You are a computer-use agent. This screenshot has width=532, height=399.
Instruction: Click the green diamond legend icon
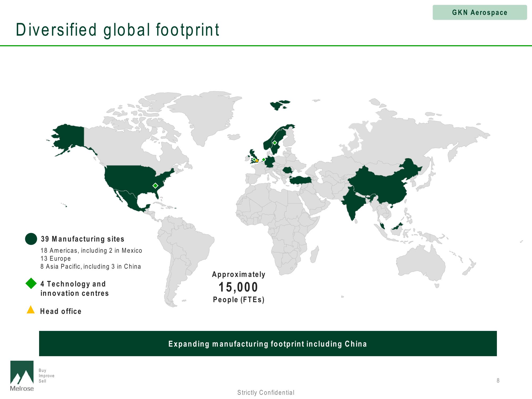(x=31, y=283)
